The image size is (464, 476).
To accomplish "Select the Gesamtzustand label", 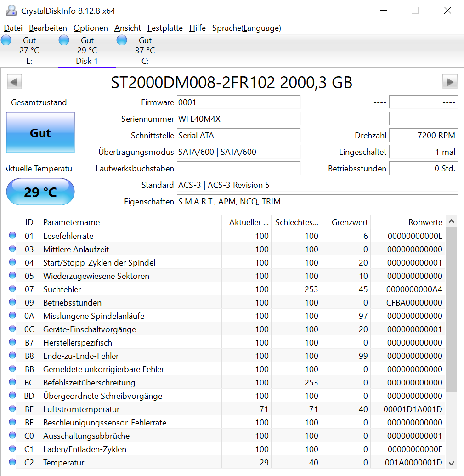I will (x=39, y=102).
